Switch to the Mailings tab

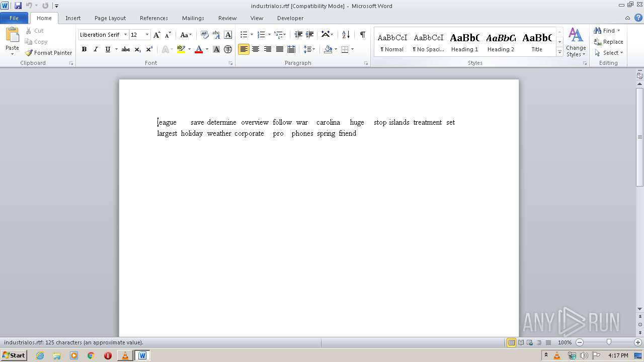point(193,18)
